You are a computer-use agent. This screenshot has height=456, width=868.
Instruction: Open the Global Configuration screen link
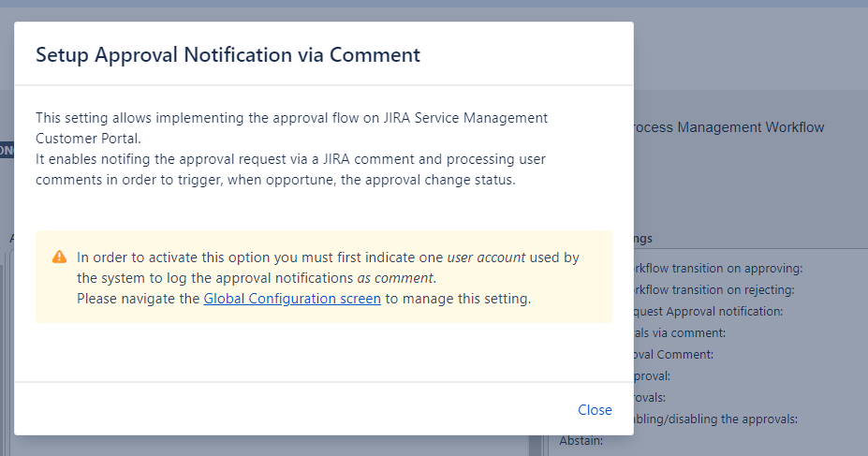pyautogui.click(x=292, y=300)
